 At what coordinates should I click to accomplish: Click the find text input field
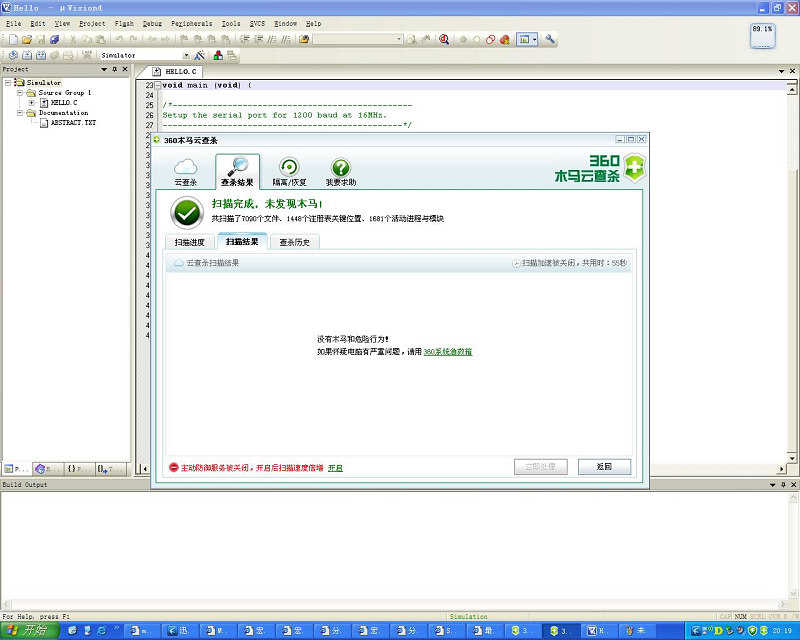pos(354,39)
